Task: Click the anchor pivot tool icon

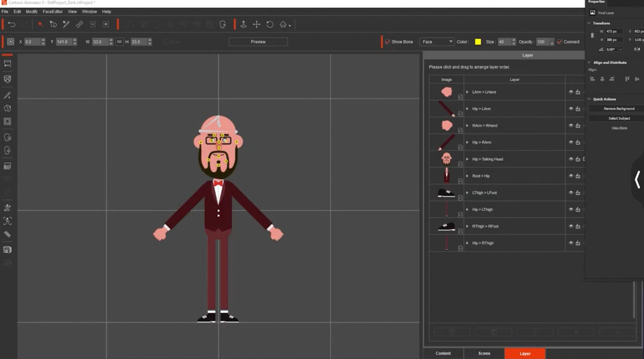Action: click(x=243, y=24)
